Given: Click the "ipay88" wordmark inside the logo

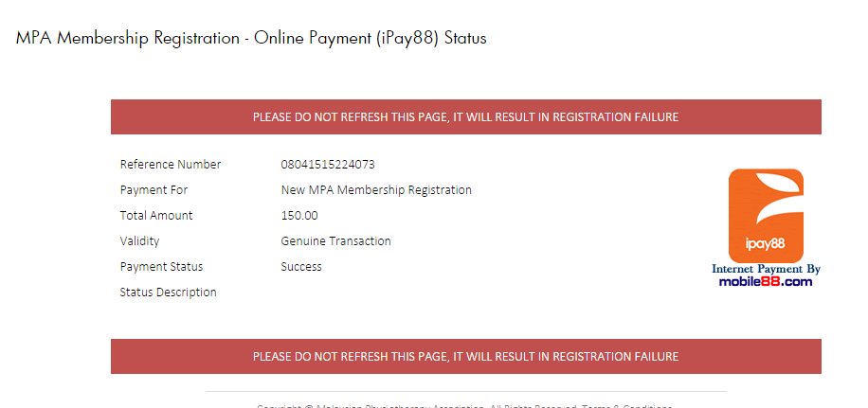Looking at the screenshot, I should pyautogui.click(x=766, y=243).
